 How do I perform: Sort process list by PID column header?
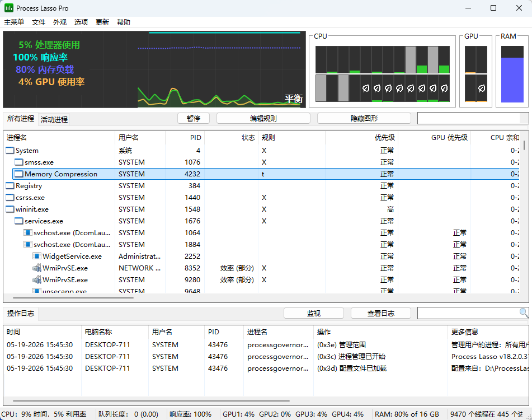(185, 138)
